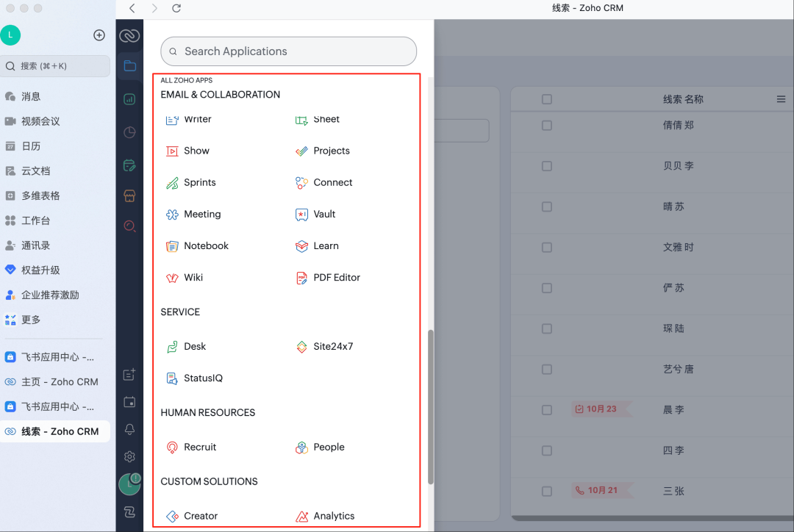This screenshot has height=532, width=794.
Task: Switch to 线索 - Zoho CRM tab
Action: tap(55, 432)
